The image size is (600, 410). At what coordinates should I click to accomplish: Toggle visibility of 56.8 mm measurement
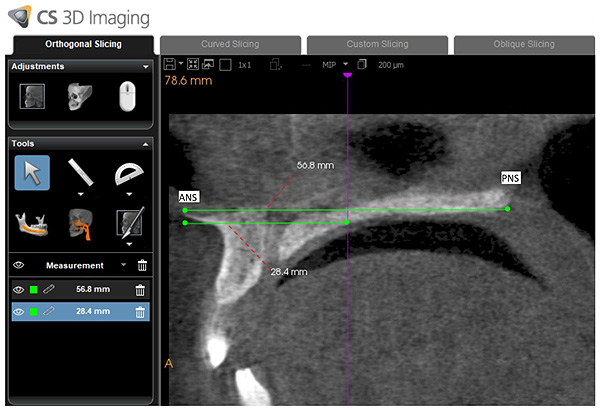(x=18, y=289)
